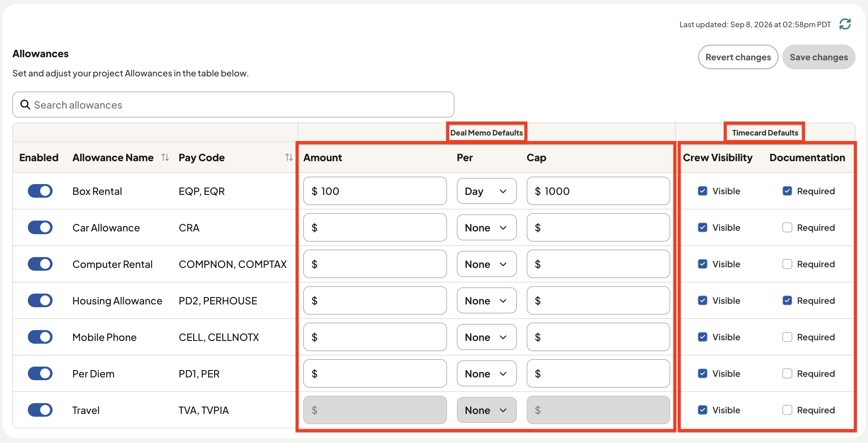
Task: Open Car Allowance Per dropdown
Action: (487, 228)
